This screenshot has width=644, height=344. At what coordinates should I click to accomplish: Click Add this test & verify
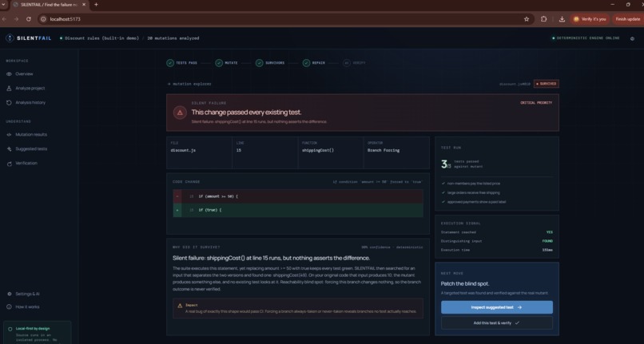[x=496, y=323]
